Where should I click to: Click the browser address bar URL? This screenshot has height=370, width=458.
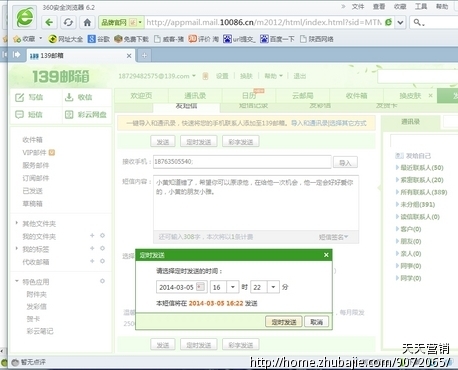263,22
